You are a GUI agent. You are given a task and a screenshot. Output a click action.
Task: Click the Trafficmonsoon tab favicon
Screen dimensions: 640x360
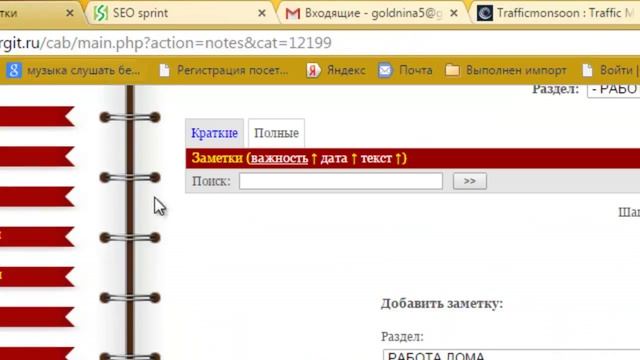coord(485,13)
